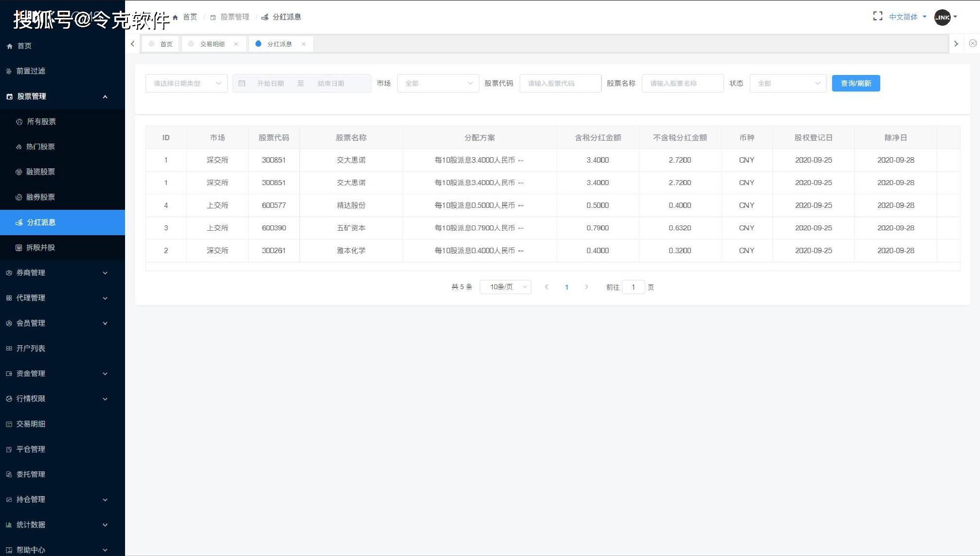Expand 行情权限 sidebar group
Screen dimensions: 980x556
pyautogui.click(x=62, y=399)
